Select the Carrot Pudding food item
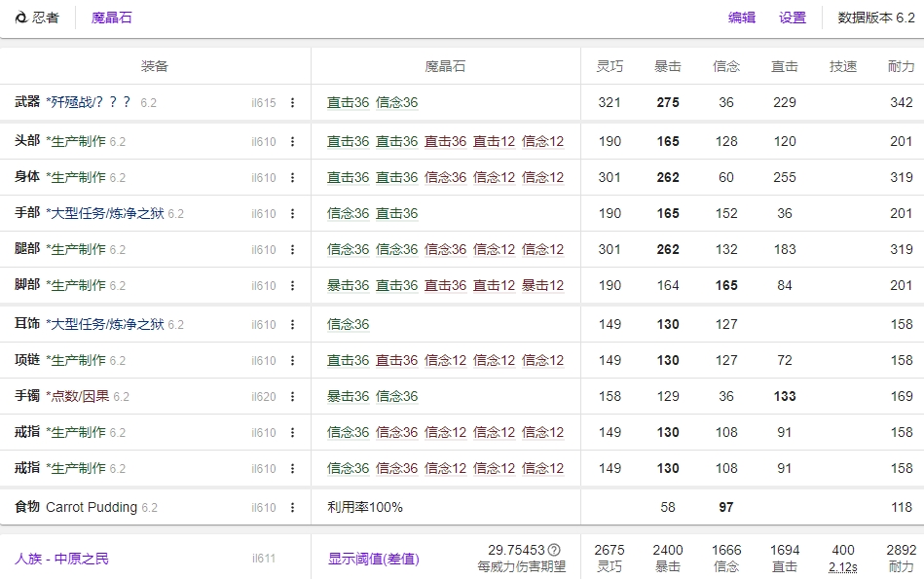The image size is (924, 579). (x=92, y=507)
